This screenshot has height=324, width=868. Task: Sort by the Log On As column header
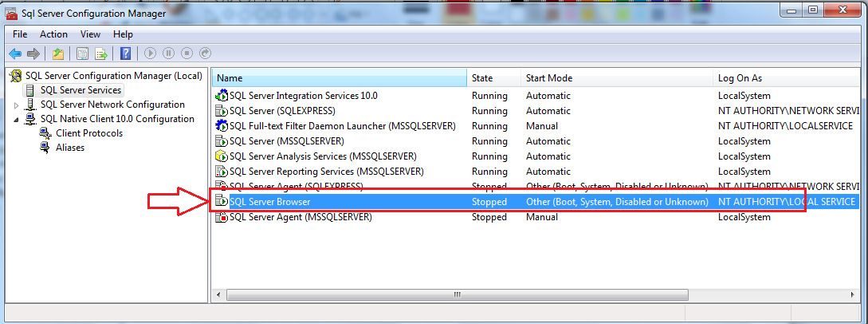[786, 78]
